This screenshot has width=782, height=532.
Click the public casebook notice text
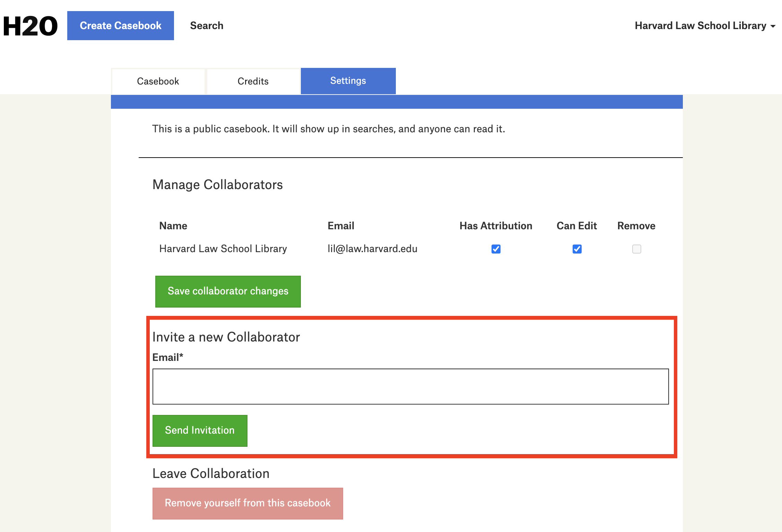point(329,129)
